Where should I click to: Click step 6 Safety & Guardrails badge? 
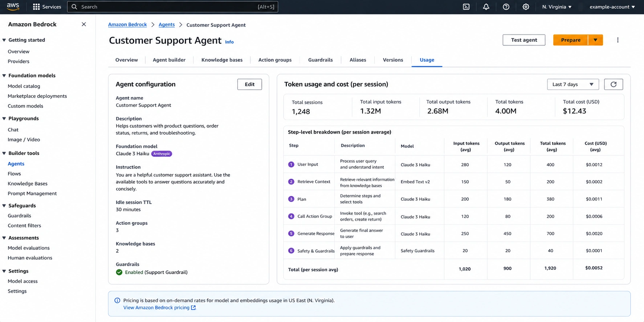[x=291, y=250]
